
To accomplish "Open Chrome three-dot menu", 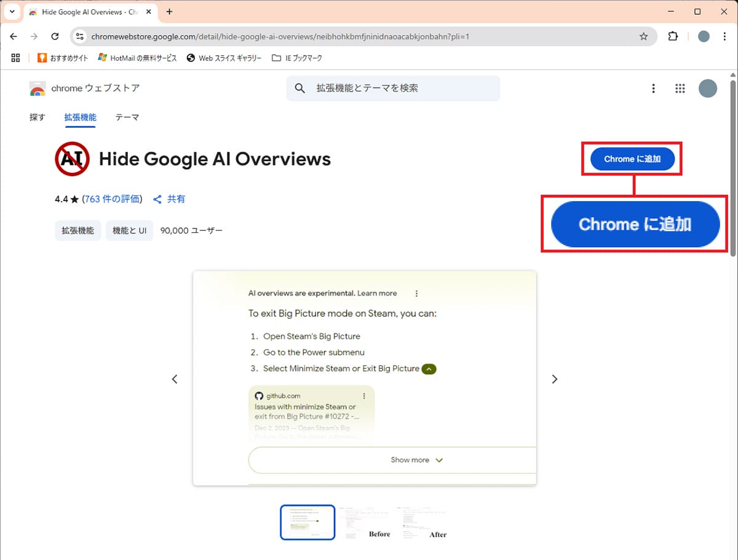I will tap(724, 36).
